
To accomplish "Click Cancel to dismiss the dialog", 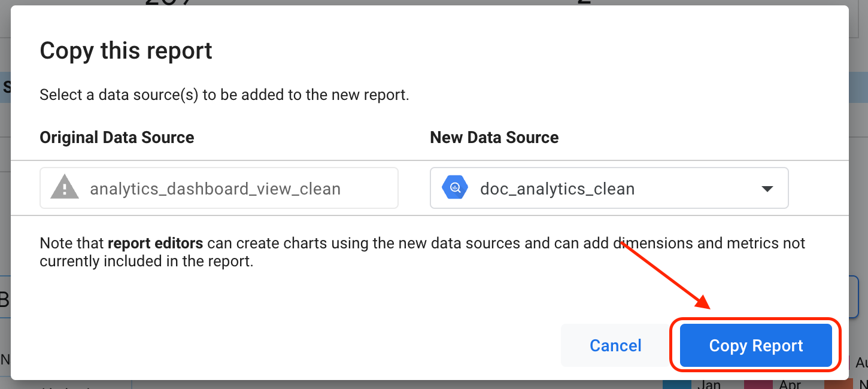I will point(615,345).
